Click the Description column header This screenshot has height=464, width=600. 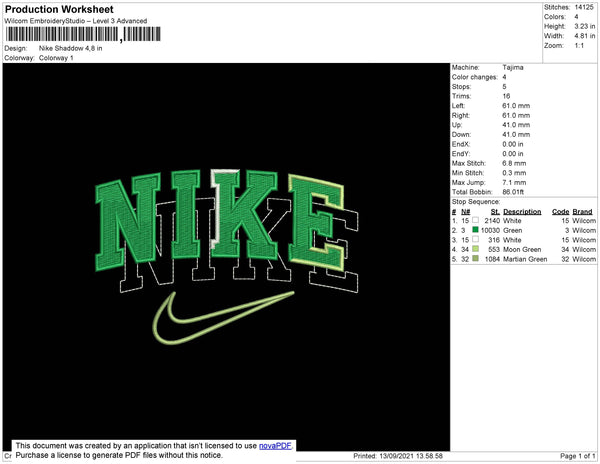pyautogui.click(x=522, y=212)
